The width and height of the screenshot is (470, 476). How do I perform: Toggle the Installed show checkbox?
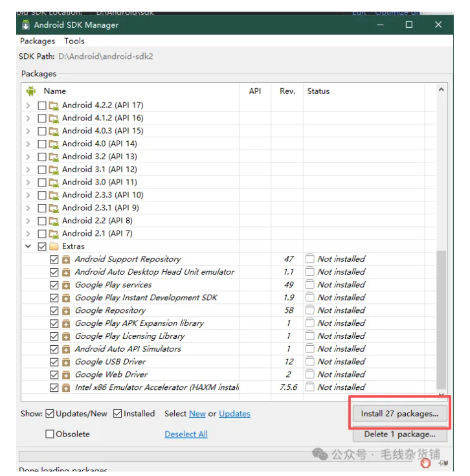coord(117,413)
